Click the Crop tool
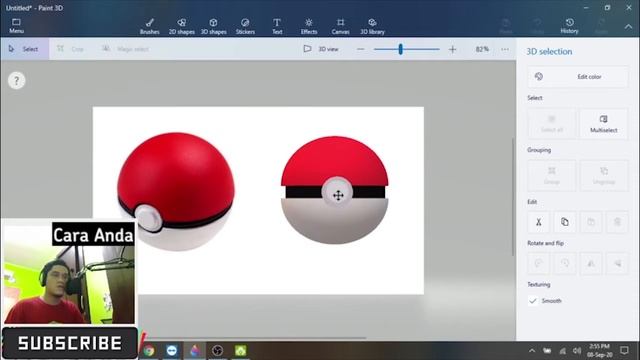 (70, 49)
